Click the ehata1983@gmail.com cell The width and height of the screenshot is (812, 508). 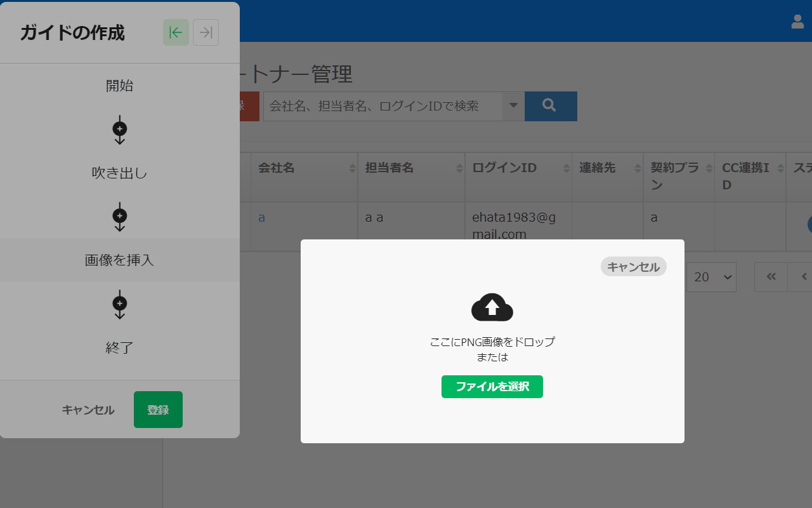[518, 226]
